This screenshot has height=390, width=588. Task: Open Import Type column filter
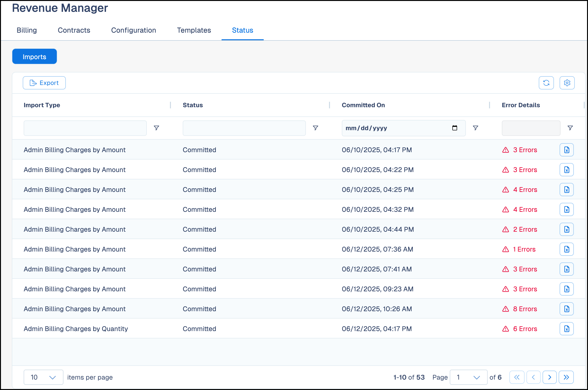point(156,128)
